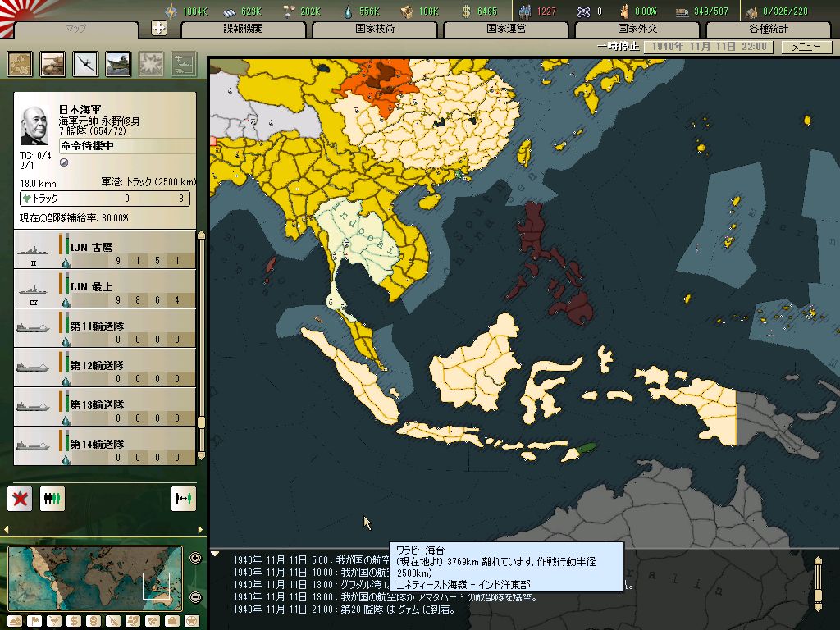Open the 諜報機関 intelligence tab
The width and height of the screenshot is (840, 630).
pyautogui.click(x=243, y=29)
